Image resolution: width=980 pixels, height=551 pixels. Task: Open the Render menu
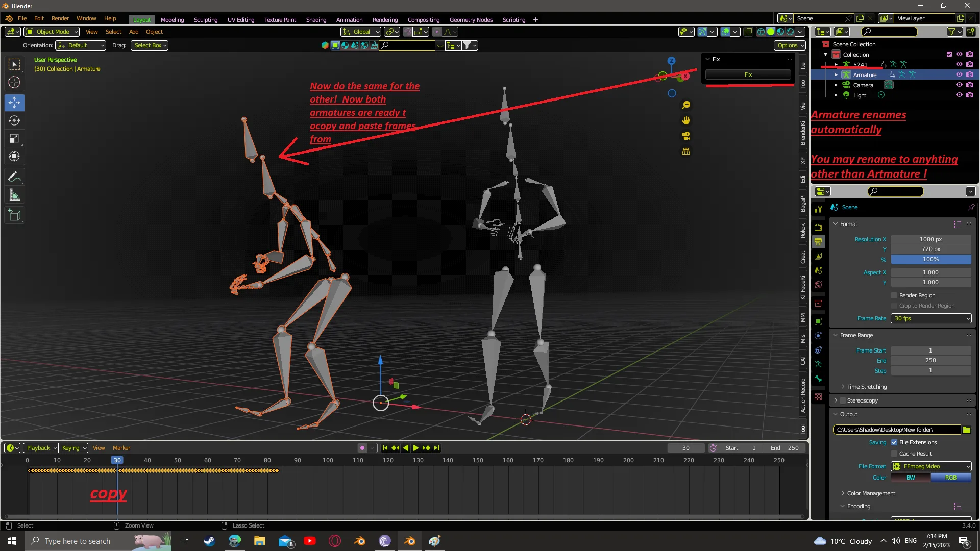(60, 18)
